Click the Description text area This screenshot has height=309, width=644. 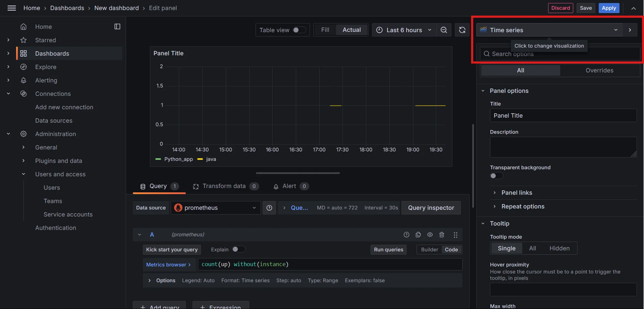pos(563,147)
